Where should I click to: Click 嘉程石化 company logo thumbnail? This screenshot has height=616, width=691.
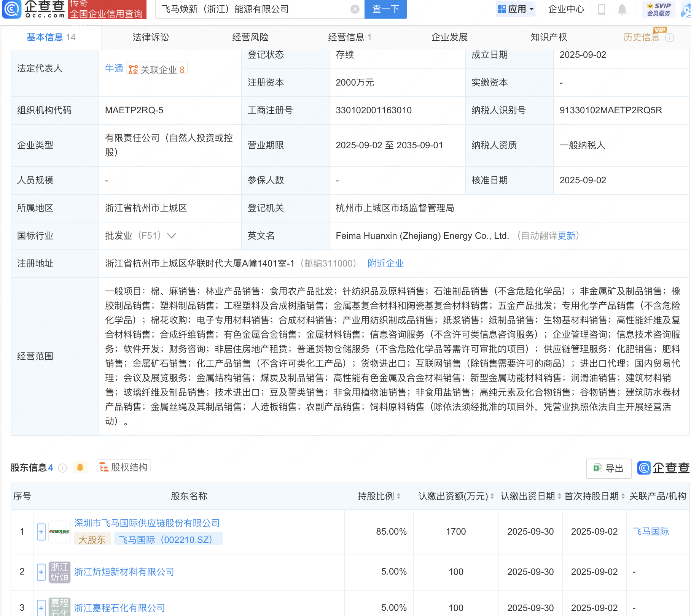pyautogui.click(x=60, y=607)
